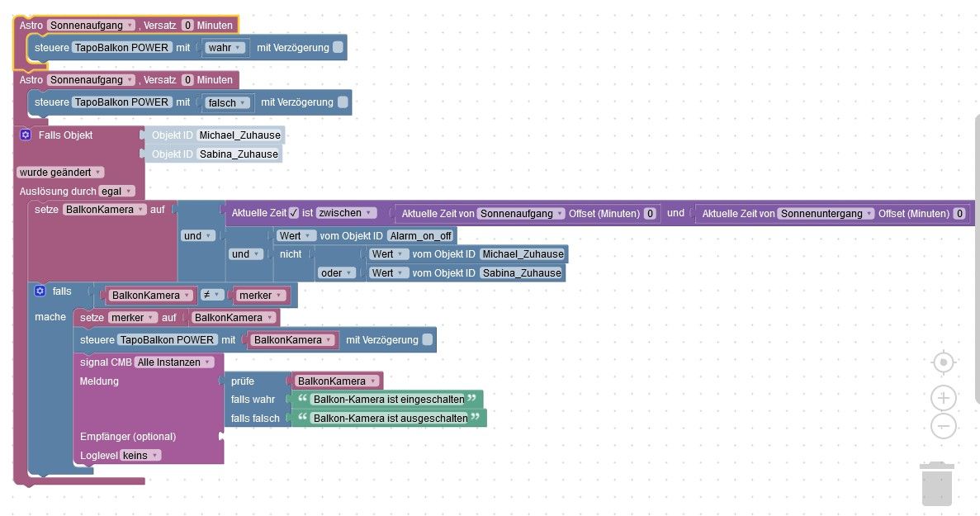Open gear settings on falls/mache block

click(40, 291)
